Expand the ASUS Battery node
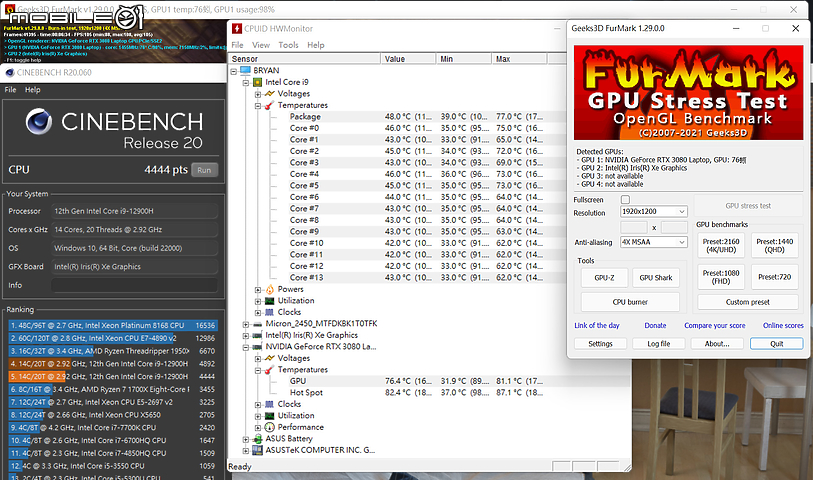 coord(246,439)
